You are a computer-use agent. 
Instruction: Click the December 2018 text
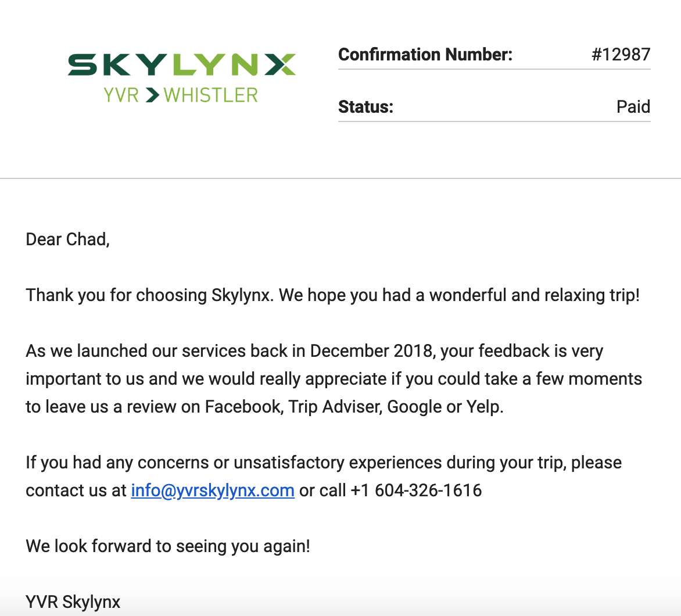pos(372,351)
